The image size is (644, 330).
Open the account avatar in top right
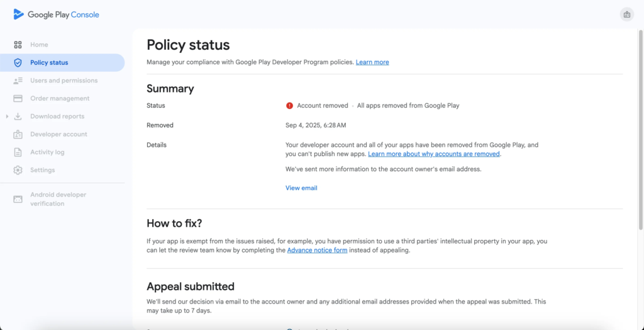click(x=626, y=14)
